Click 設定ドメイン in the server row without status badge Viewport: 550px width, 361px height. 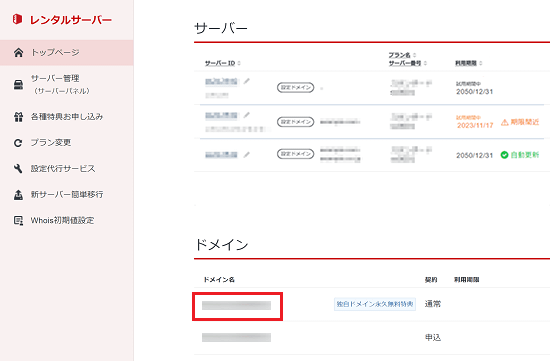click(x=296, y=87)
